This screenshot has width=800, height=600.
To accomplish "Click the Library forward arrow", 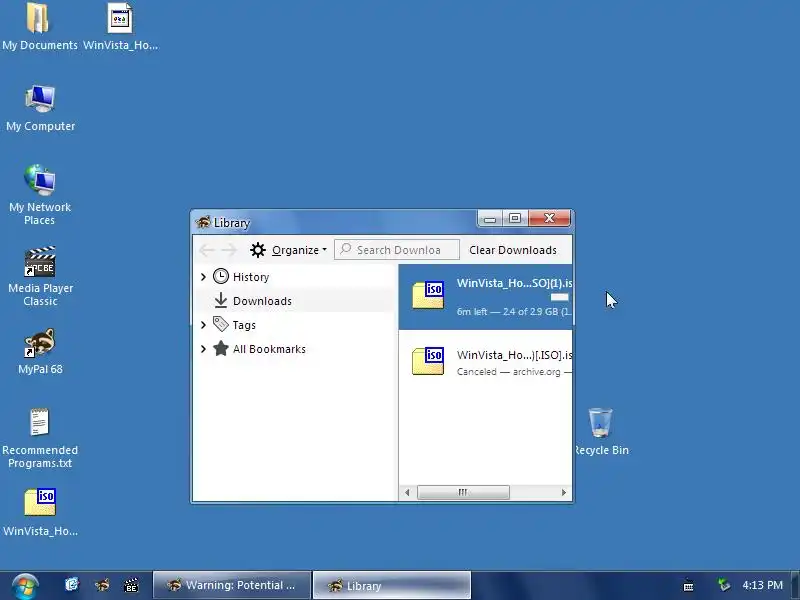I will point(229,250).
